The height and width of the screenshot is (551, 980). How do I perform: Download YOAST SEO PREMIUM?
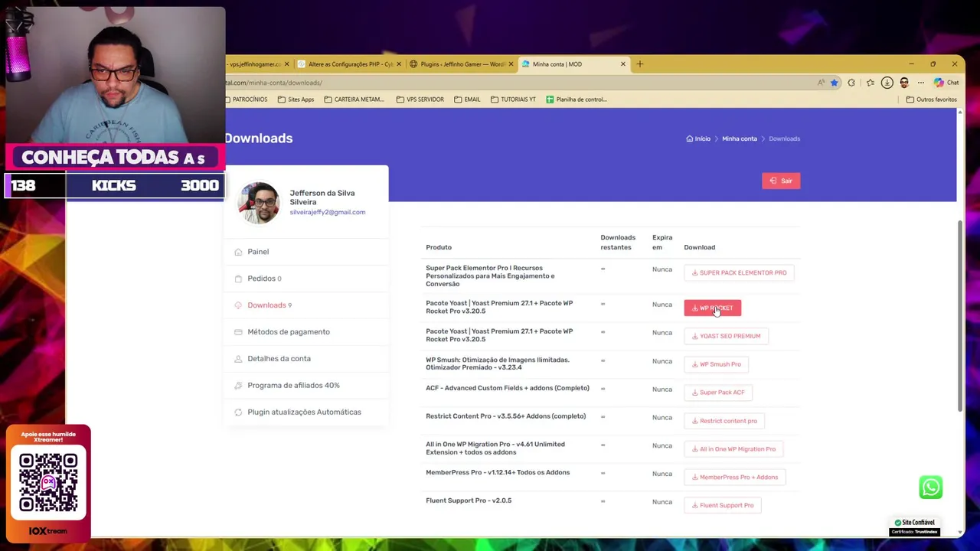[726, 336]
